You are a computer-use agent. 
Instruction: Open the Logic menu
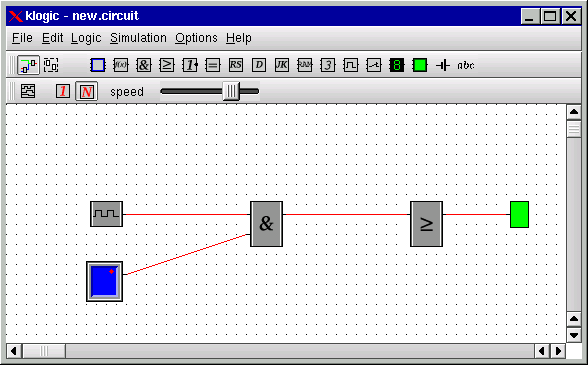[86, 38]
